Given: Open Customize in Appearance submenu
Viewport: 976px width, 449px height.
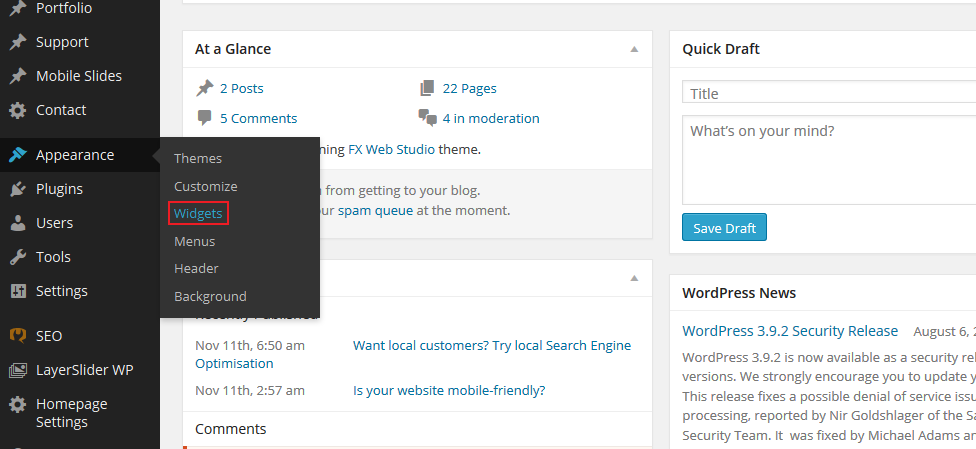Looking at the screenshot, I should click(205, 187).
